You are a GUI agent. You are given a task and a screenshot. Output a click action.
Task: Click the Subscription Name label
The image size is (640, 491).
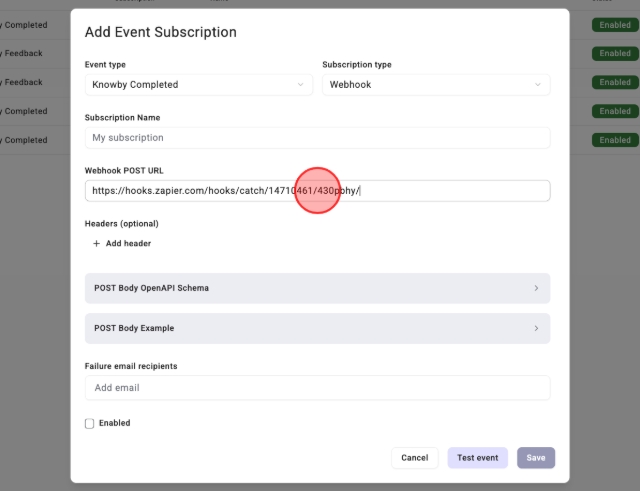coord(122,118)
